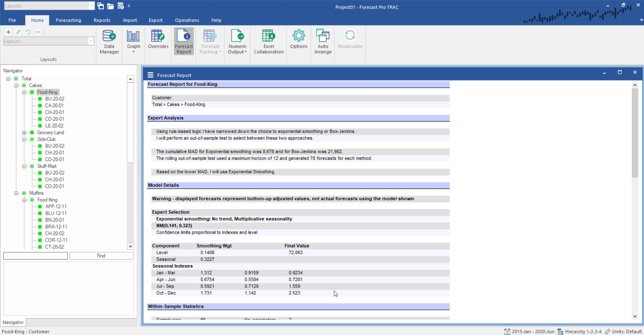This screenshot has height=335, width=644.
Task: Click the Units: Default status text
Action: click(x=627, y=332)
